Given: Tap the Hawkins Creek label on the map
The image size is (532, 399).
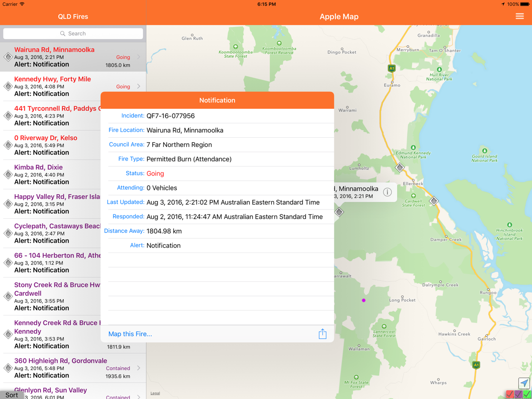Looking at the screenshot, I should [x=454, y=334].
